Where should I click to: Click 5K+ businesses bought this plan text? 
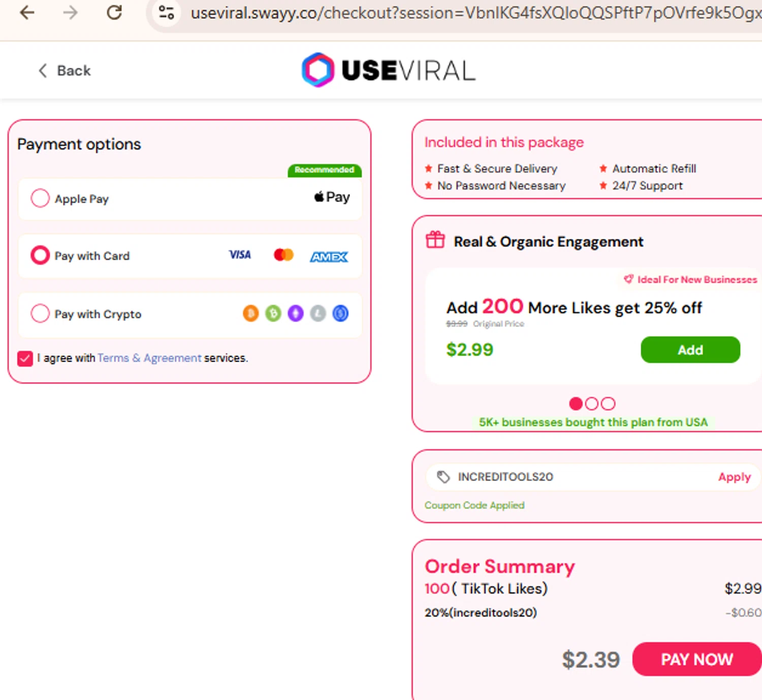[593, 422]
